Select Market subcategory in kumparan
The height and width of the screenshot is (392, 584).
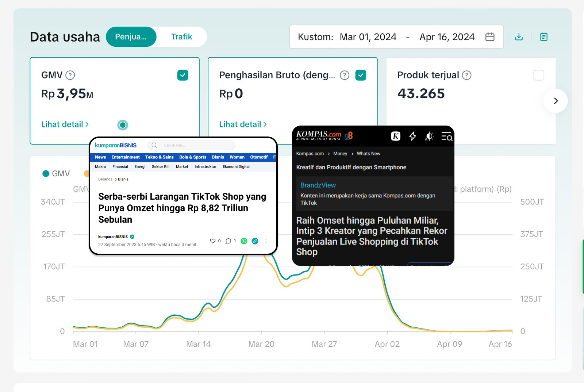(x=182, y=167)
